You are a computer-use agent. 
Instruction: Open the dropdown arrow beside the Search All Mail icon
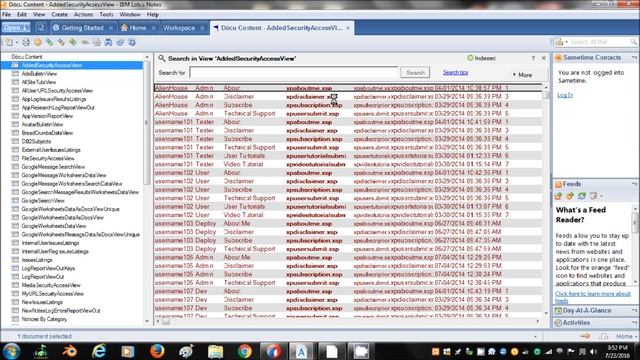tap(566, 42)
